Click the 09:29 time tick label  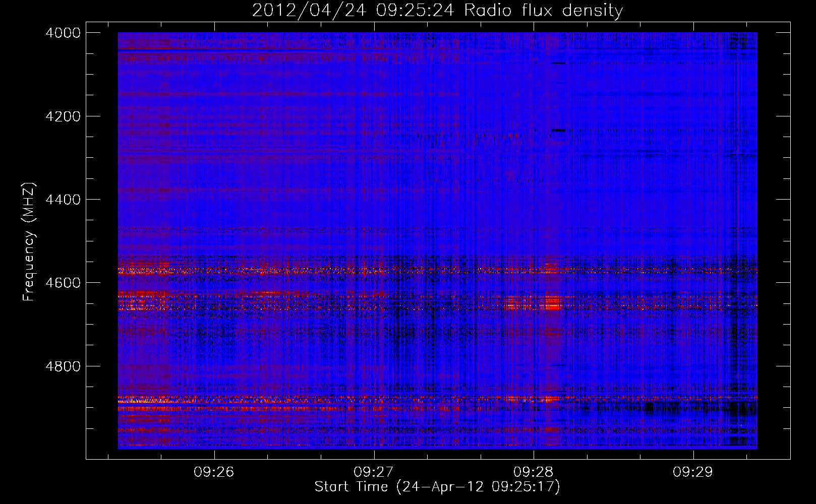point(693,472)
